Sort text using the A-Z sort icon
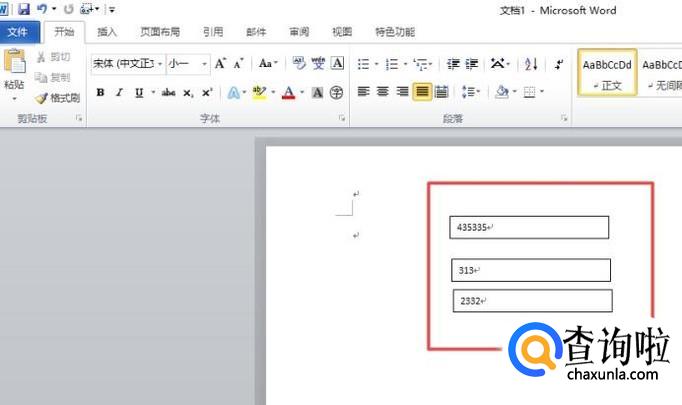The image size is (682, 405). click(x=531, y=64)
